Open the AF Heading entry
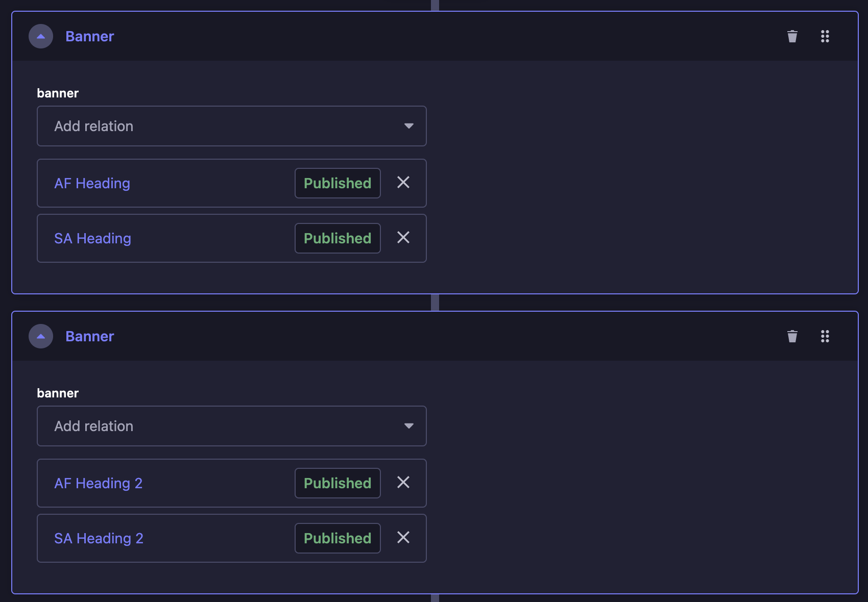Image resolution: width=868 pixels, height=602 pixels. pyautogui.click(x=92, y=183)
